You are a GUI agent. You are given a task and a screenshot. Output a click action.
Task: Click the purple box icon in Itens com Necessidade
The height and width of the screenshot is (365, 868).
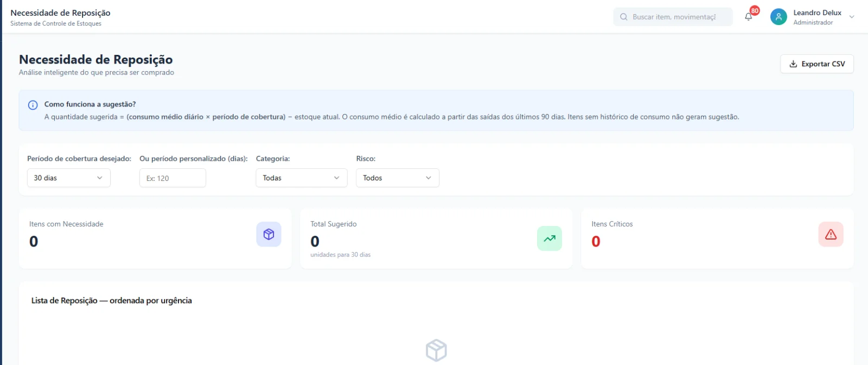pos(269,234)
